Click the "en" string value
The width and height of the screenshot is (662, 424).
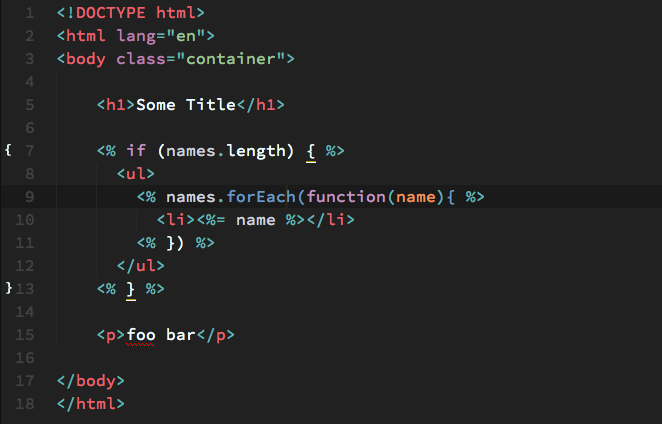click(x=186, y=35)
